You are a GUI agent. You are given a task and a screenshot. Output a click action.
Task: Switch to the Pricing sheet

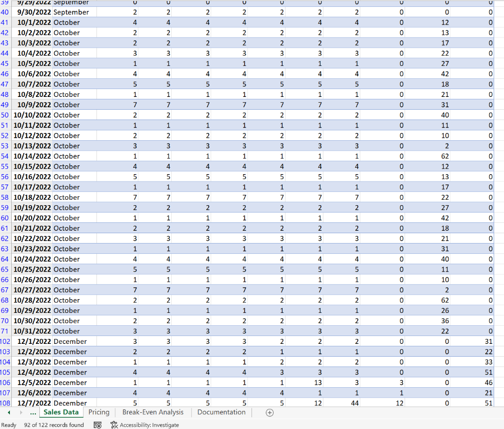click(98, 412)
